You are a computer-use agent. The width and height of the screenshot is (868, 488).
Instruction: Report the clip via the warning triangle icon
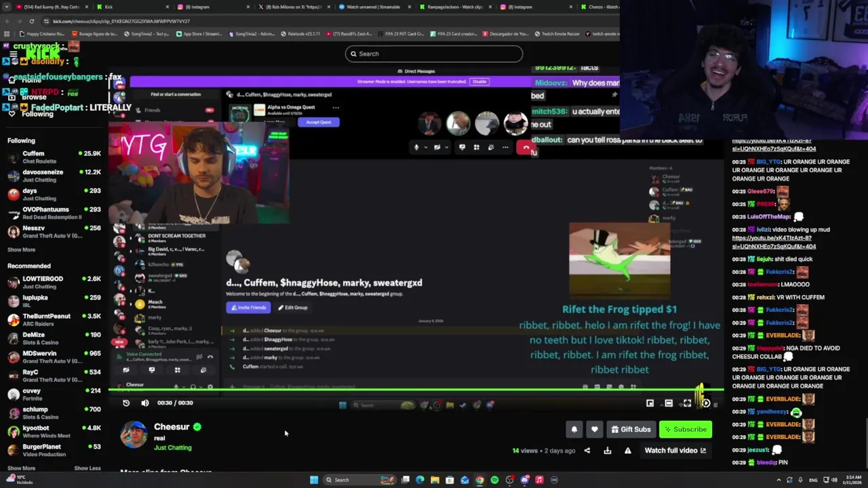point(628,451)
